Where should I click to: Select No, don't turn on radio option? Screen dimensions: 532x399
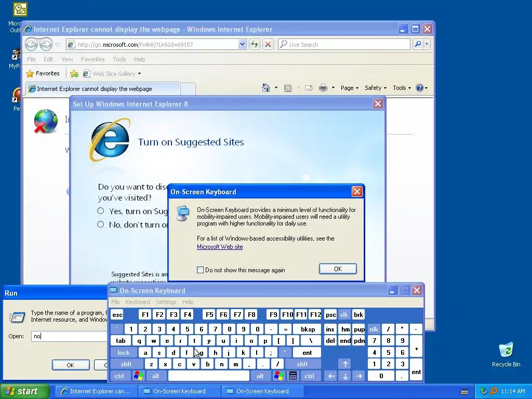click(x=100, y=224)
